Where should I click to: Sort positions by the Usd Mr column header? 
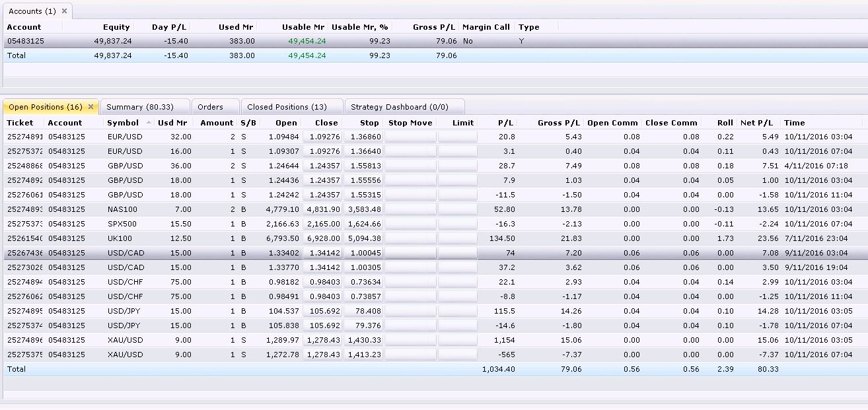pyautogui.click(x=172, y=123)
